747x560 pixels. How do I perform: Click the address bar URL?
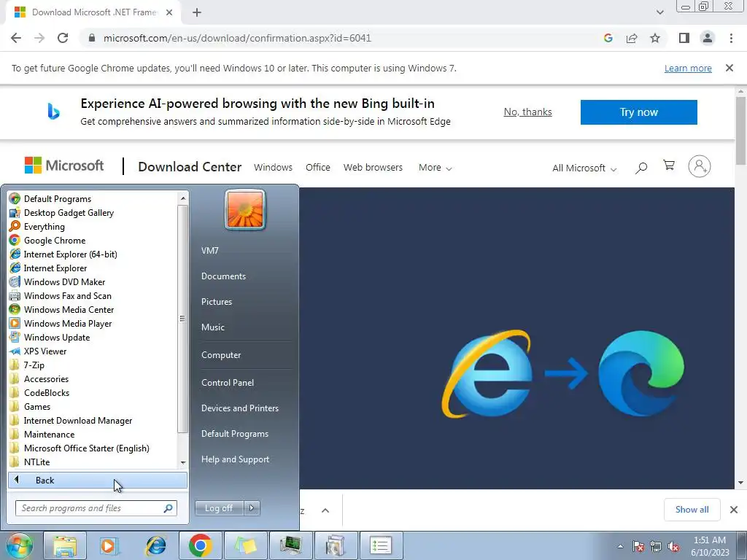click(x=237, y=38)
